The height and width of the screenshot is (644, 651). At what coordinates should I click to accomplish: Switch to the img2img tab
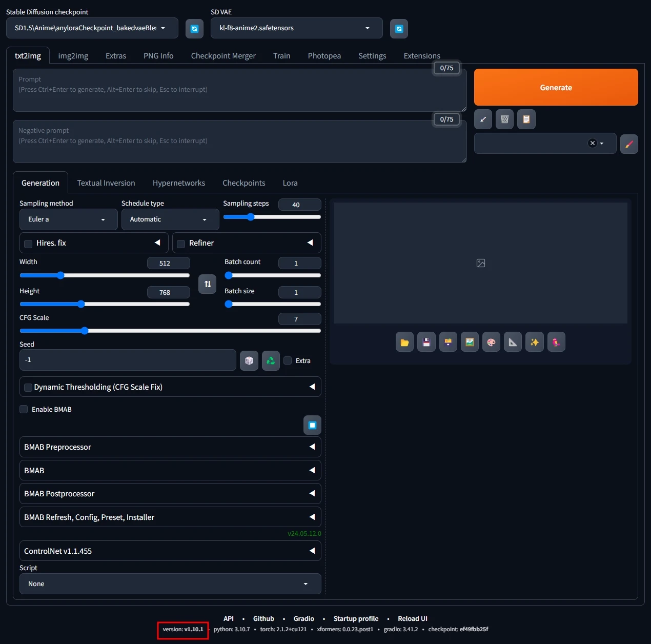(73, 55)
